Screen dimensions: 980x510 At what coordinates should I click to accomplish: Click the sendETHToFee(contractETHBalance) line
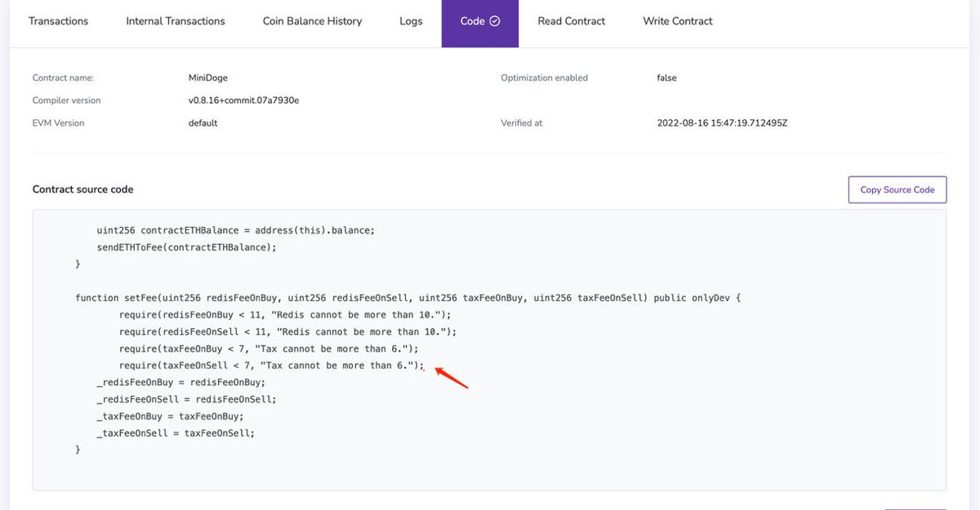click(x=186, y=247)
